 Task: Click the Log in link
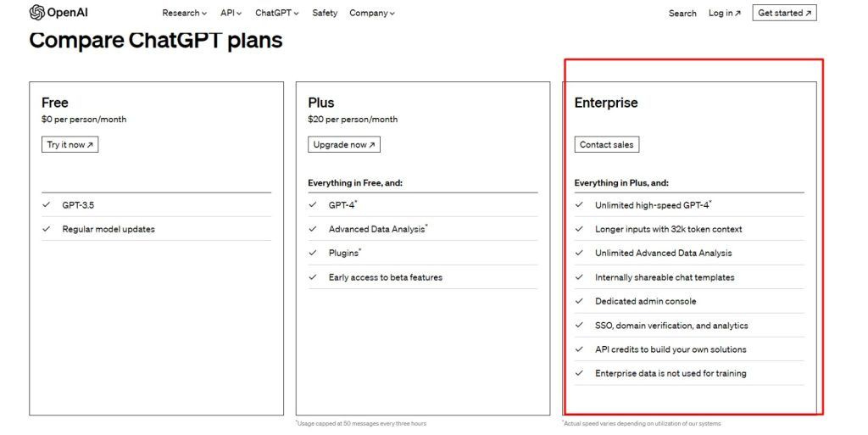(x=724, y=13)
